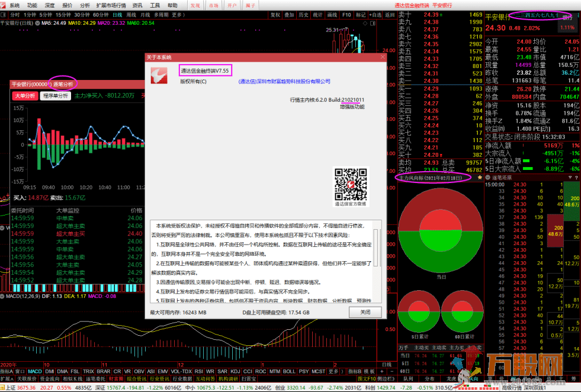Select the 分布 tab below 主力风向标
The height and width of the screenshot is (392, 581).
[x=429, y=378]
